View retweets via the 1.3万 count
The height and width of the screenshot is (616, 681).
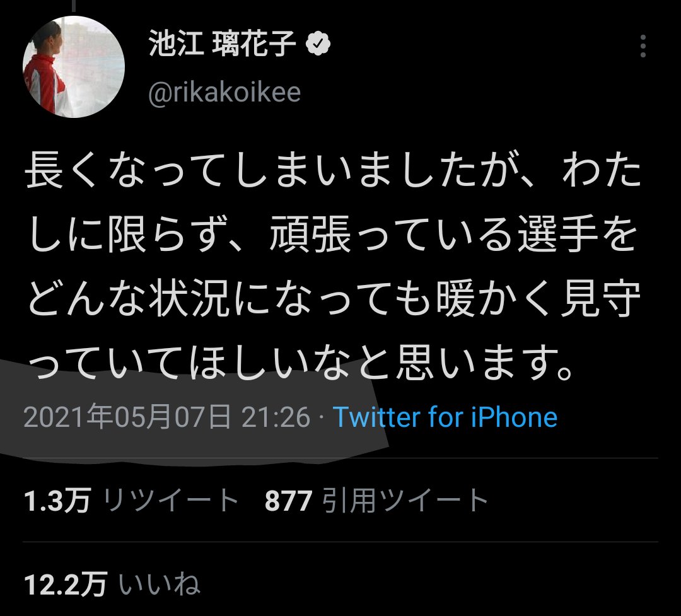tap(57, 500)
